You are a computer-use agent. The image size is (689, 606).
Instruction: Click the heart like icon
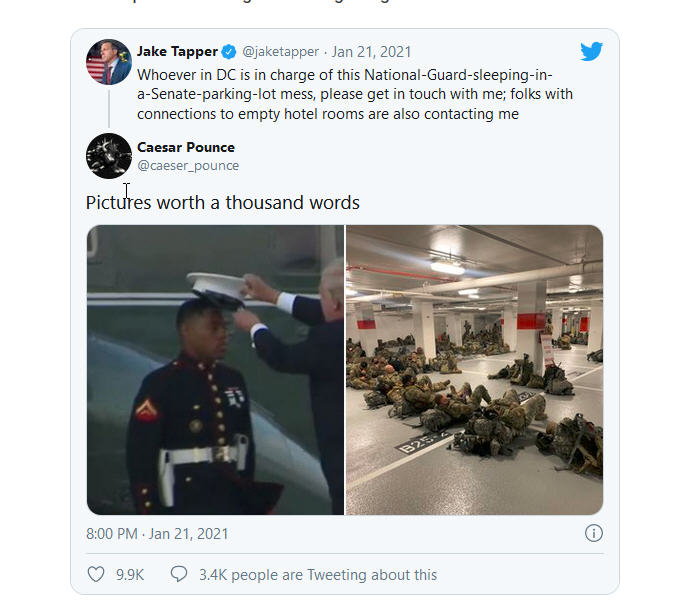click(96, 574)
